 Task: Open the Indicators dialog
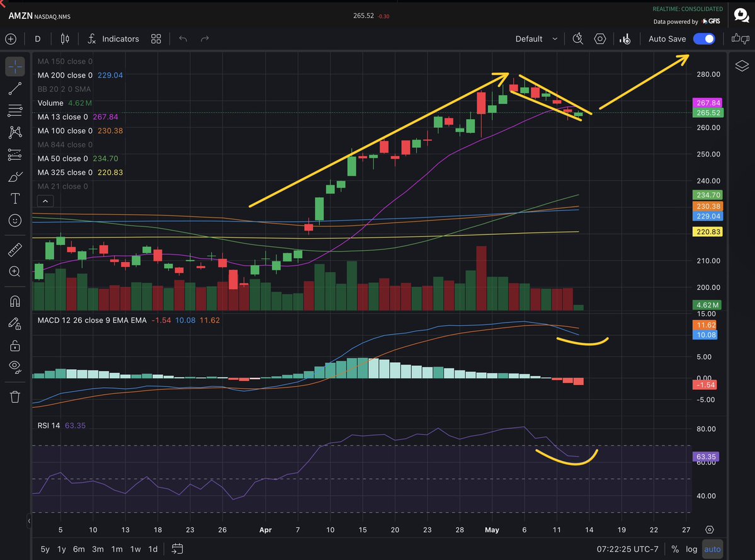click(x=113, y=39)
